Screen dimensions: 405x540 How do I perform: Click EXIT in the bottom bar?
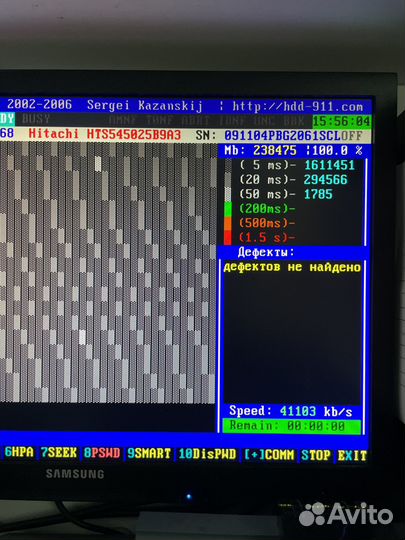coord(352,456)
